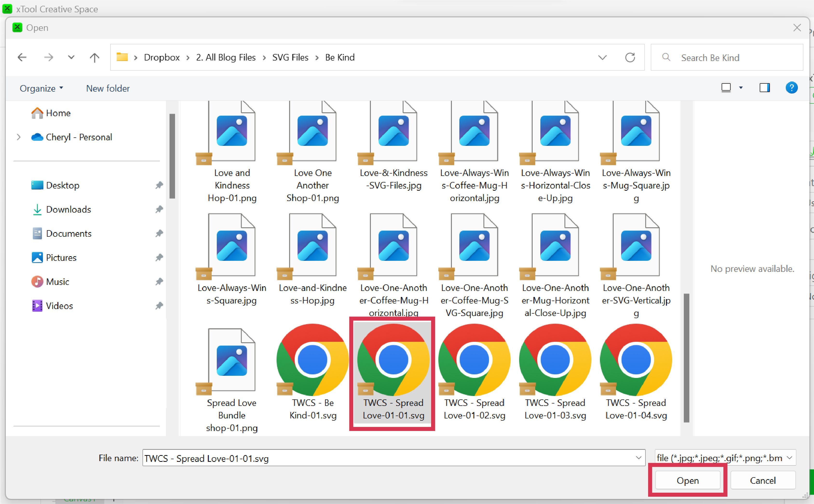Screen dimensions: 814x504
Task: Click SVG Files breadcrumb segment
Action: coord(290,57)
